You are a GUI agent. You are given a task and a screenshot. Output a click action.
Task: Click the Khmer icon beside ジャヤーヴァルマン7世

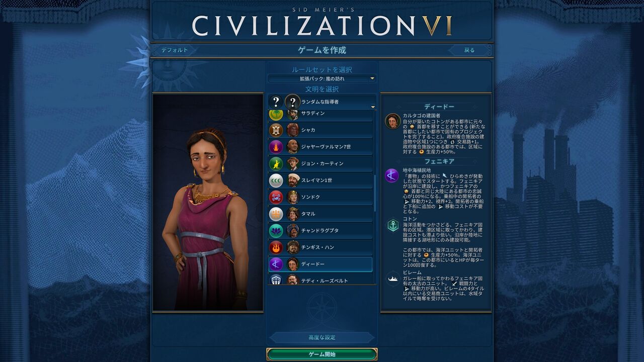pyautogui.click(x=276, y=147)
